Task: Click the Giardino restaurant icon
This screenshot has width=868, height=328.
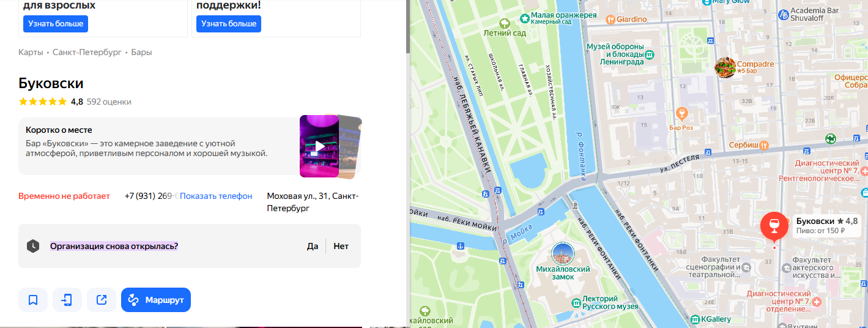Action: (x=610, y=19)
